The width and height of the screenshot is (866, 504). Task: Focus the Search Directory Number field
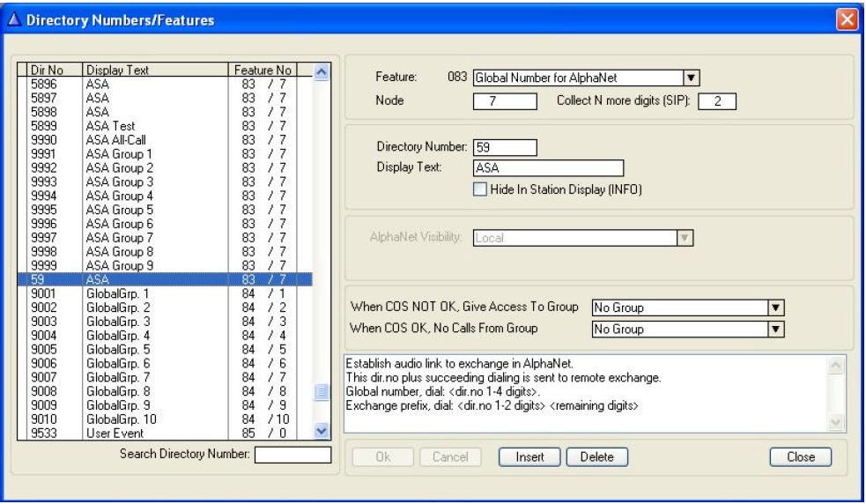pos(292,455)
